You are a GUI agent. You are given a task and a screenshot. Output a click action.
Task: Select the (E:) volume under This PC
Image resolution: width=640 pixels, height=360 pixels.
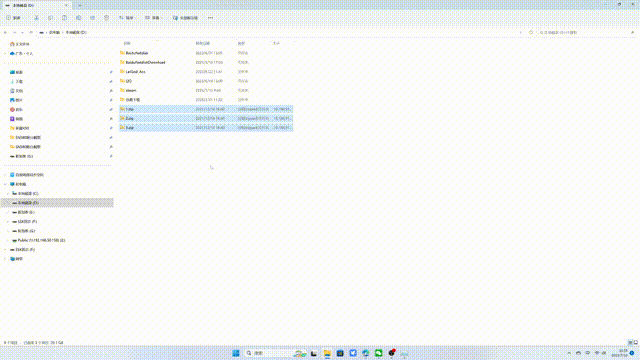[24, 212]
